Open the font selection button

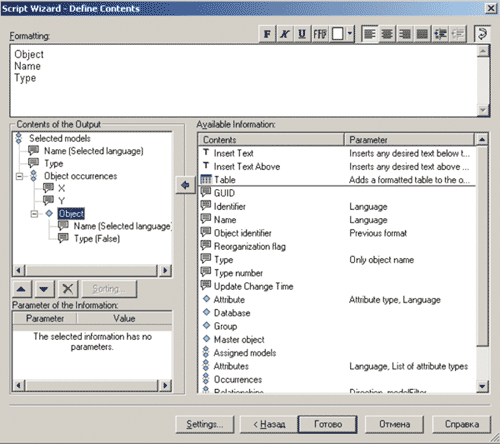320,34
